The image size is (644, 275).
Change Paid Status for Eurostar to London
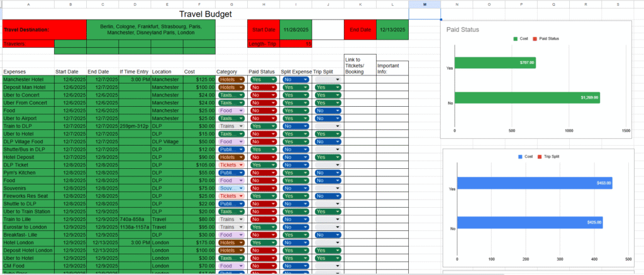[x=264, y=227]
